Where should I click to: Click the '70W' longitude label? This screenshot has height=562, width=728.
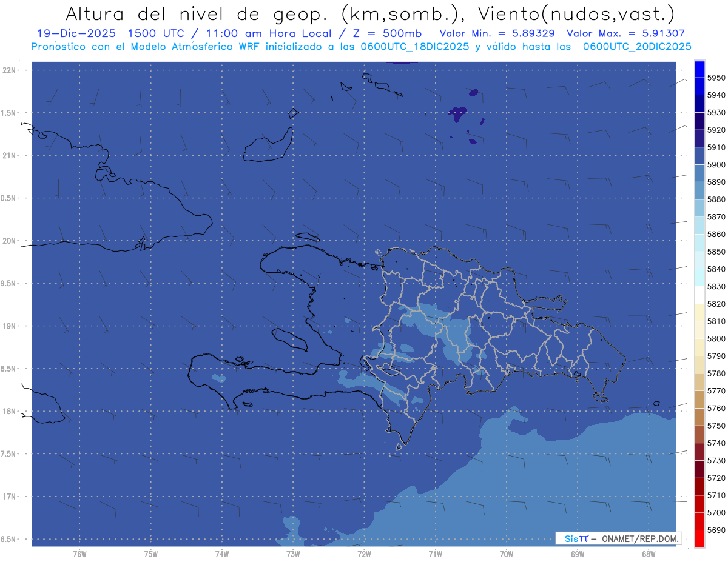[x=507, y=554]
